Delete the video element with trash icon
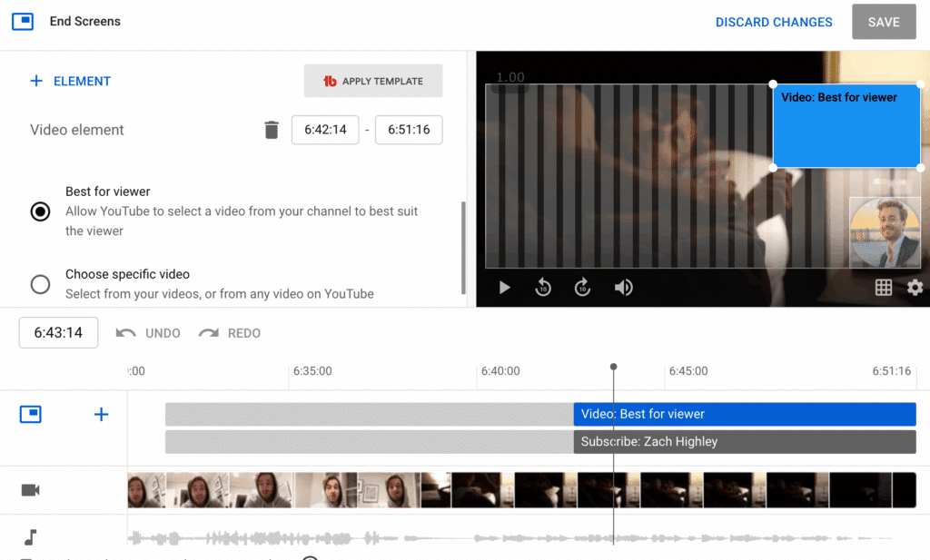This screenshot has height=560, width=930. (271, 130)
